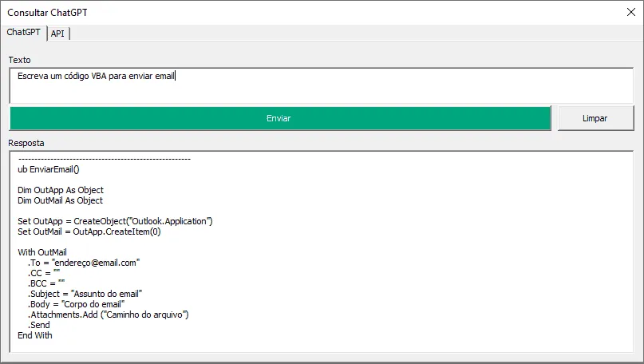644x364 pixels.
Task: Focus the Texto input field
Action: pos(321,85)
